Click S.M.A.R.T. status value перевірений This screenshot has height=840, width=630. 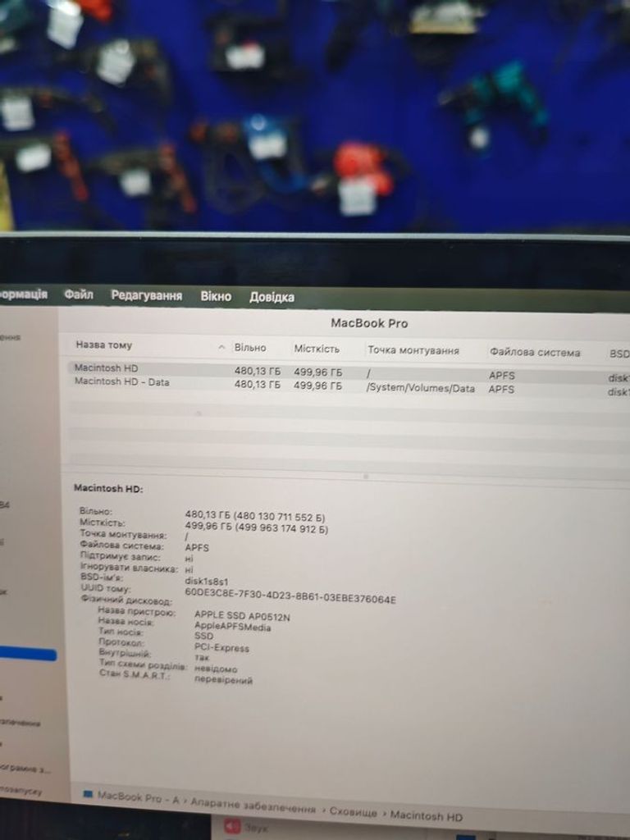coord(223,680)
